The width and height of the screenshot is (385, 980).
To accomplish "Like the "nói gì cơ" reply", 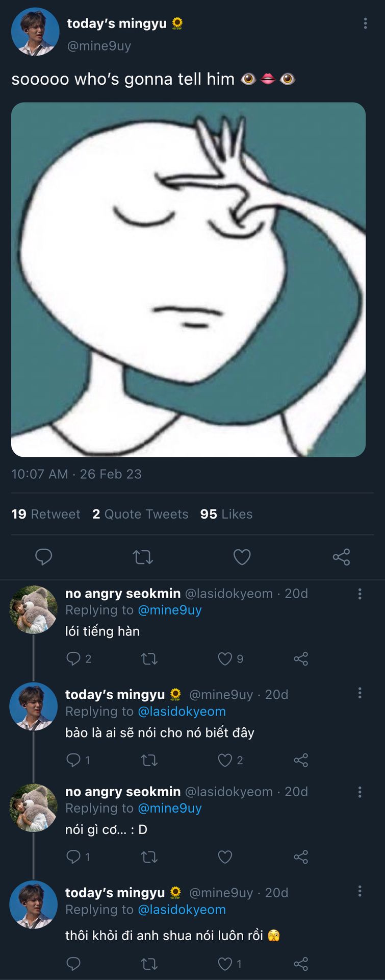I will click(225, 857).
